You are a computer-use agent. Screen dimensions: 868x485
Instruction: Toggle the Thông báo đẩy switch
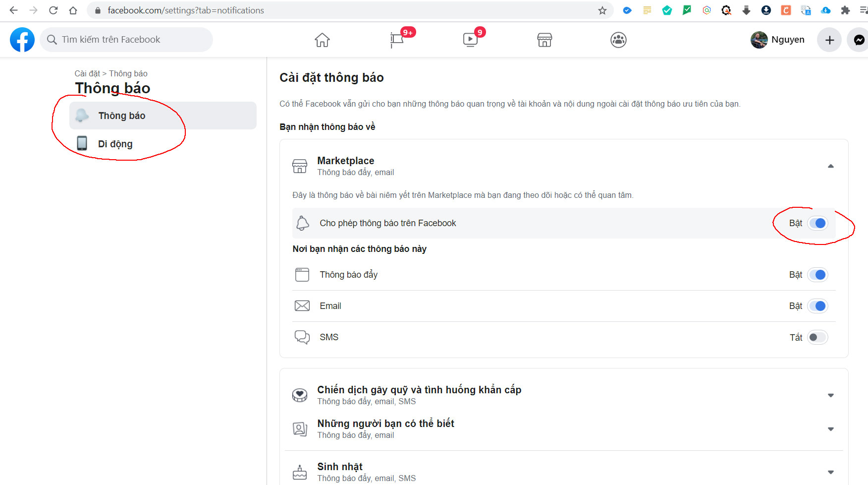[817, 275]
